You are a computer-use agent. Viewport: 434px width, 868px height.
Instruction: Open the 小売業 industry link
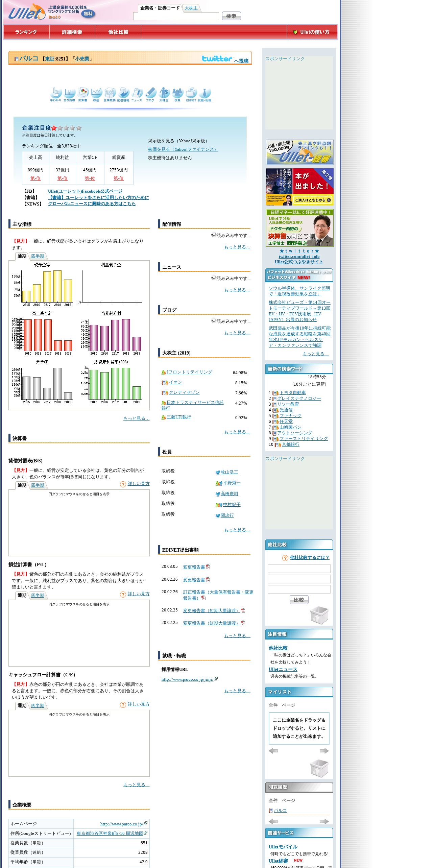pos(82,59)
